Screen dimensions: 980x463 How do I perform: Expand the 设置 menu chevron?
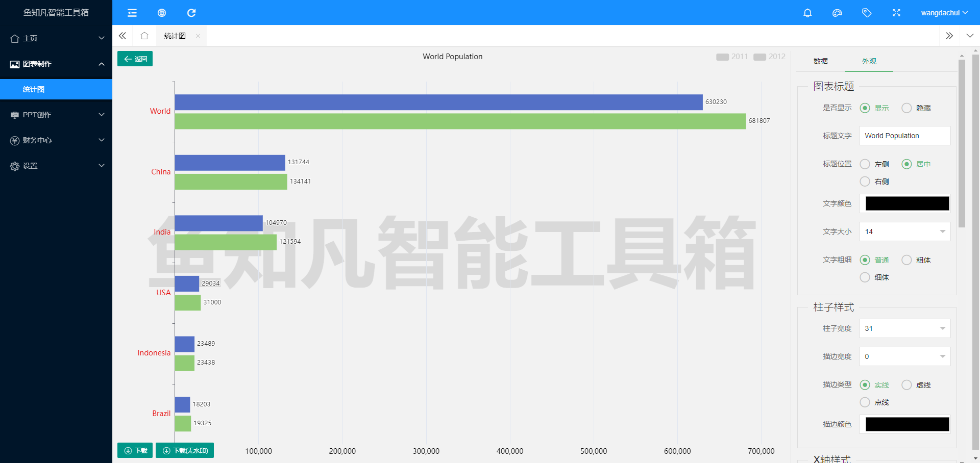tap(102, 166)
